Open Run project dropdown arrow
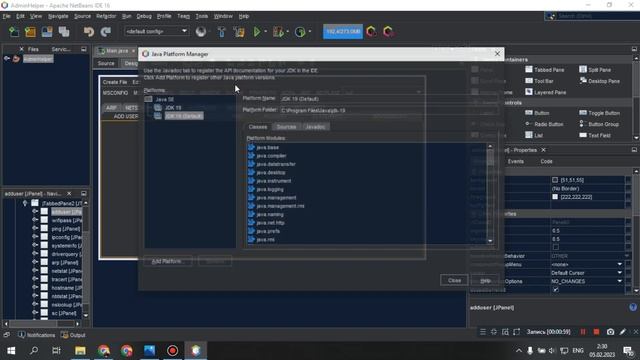The width and height of the screenshot is (640, 360). tap(266, 32)
